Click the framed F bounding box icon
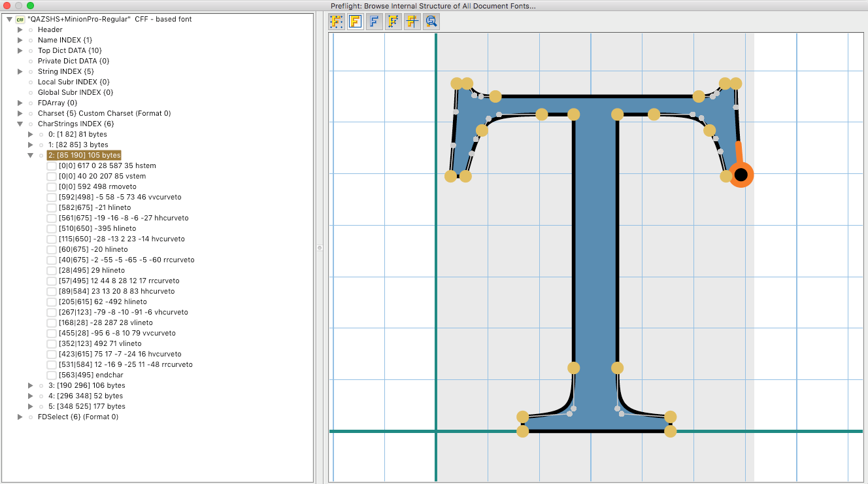The image size is (868, 484). click(x=356, y=22)
